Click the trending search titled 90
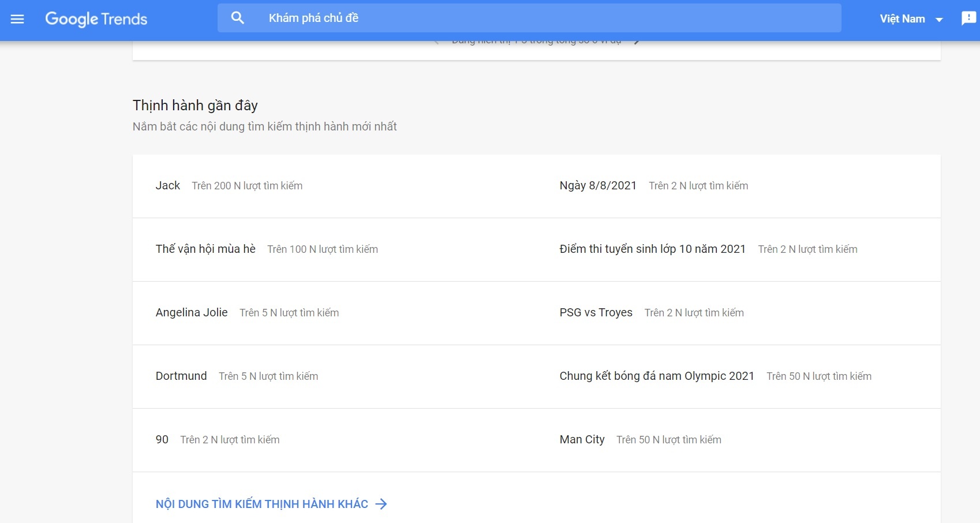Image resolution: width=980 pixels, height=523 pixels. 162,439
